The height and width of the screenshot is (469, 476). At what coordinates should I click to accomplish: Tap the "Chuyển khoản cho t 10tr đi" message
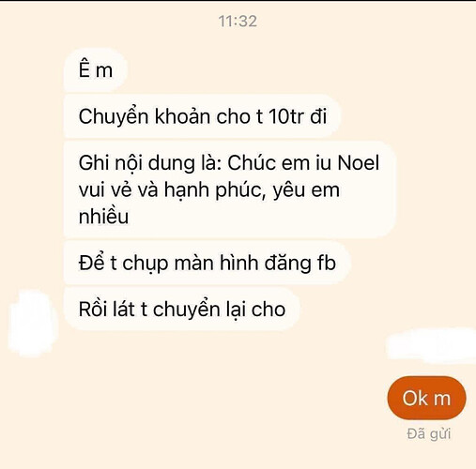pyautogui.click(x=202, y=116)
